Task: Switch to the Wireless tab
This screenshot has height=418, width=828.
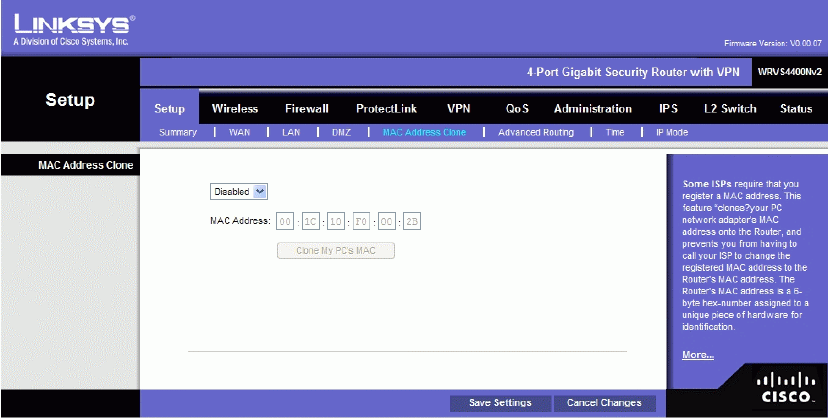Action: click(234, 109)
